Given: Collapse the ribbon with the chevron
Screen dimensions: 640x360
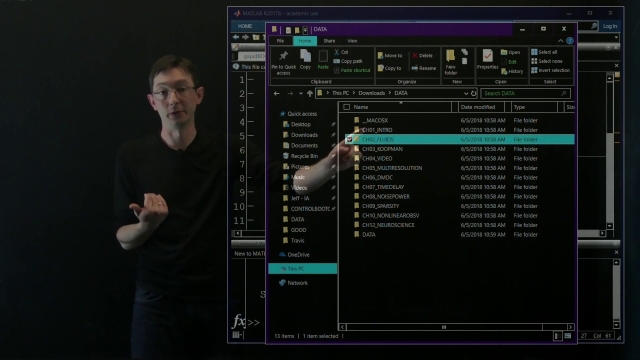Looking at the screenshot, I should point(560,41).
